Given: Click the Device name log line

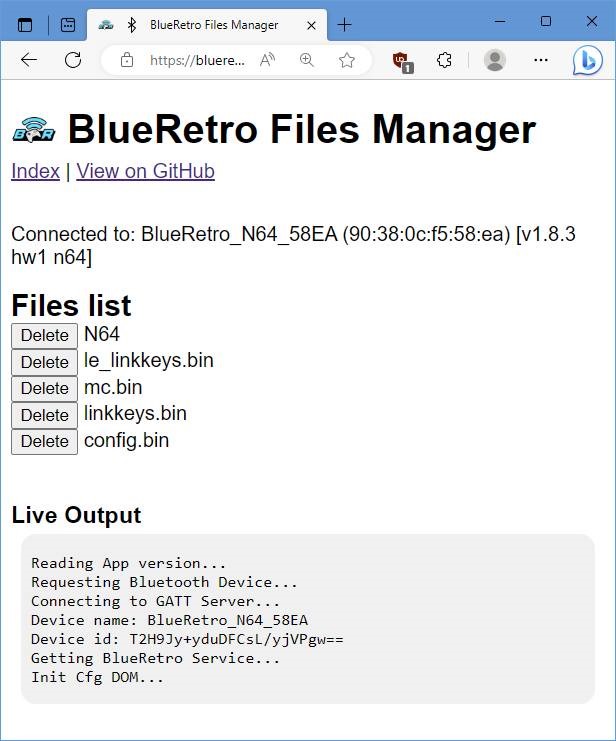Looking at the screenshot, I should (169, 620).
